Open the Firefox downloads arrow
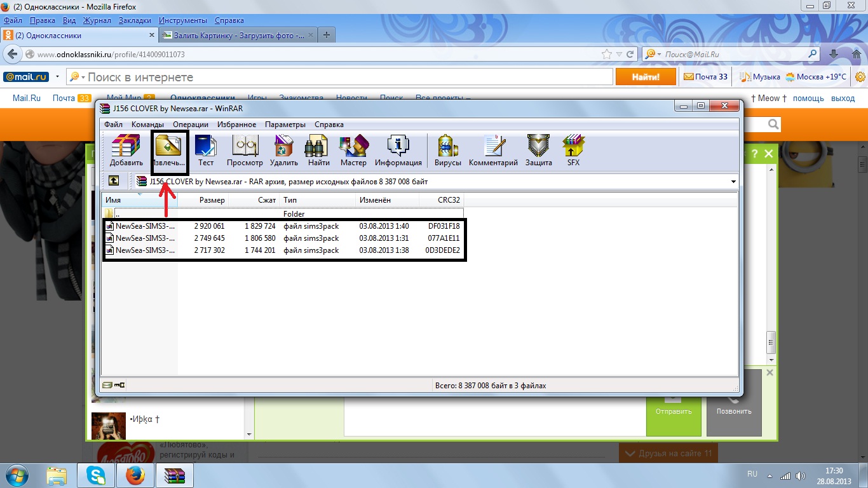868x488 pixels. pyautogui.click(x=835, y=55)
